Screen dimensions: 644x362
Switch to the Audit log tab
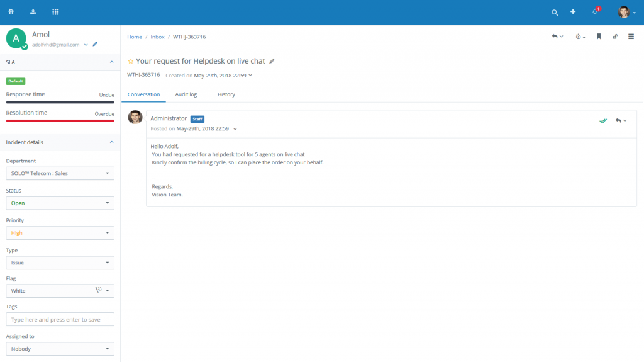186,94
